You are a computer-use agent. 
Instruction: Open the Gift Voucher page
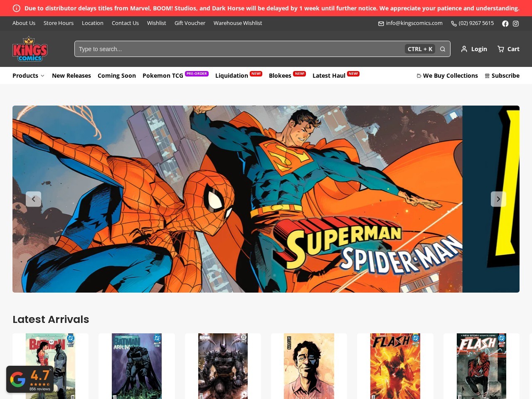point(190,23)
